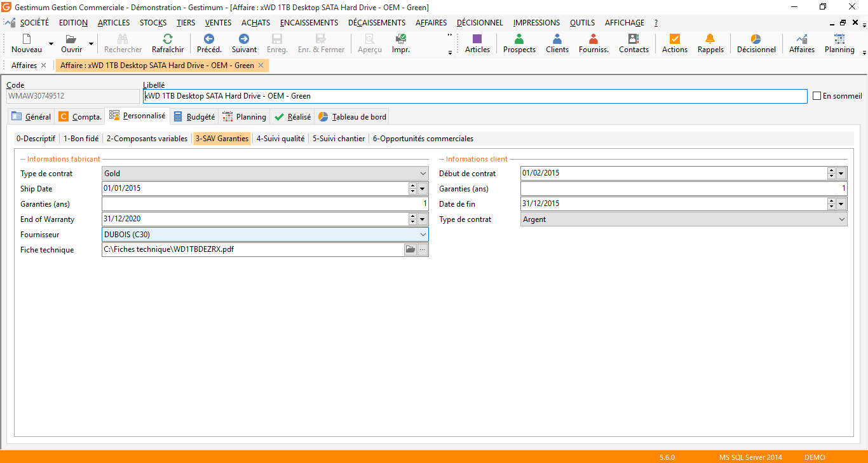Click the Ouvrir folder icon
Screen dimensions: 868x463
[71, 39]
